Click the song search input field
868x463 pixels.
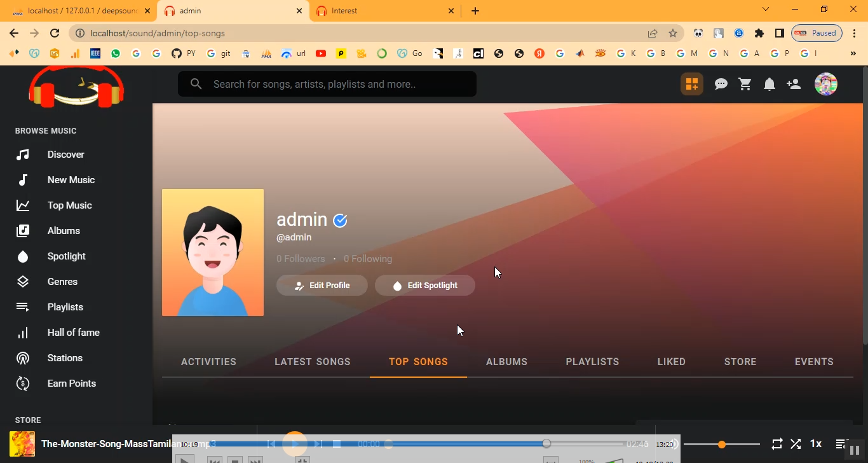click(x=337, y=84)
